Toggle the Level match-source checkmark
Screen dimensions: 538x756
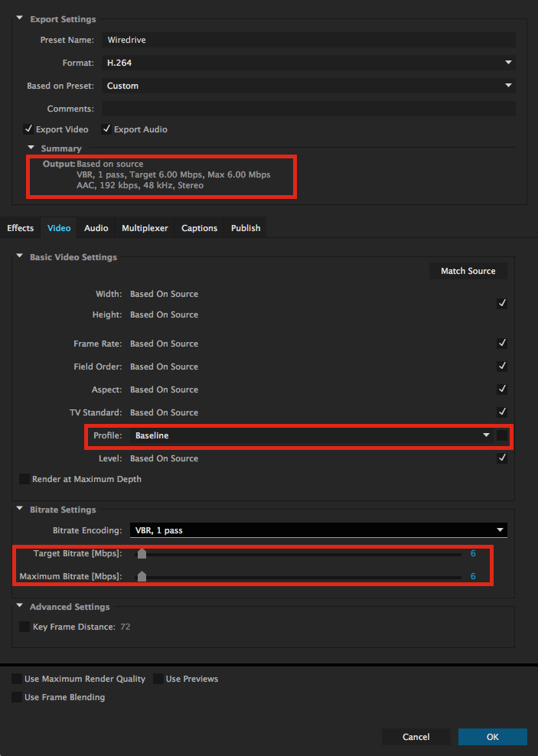click(502, 458)
